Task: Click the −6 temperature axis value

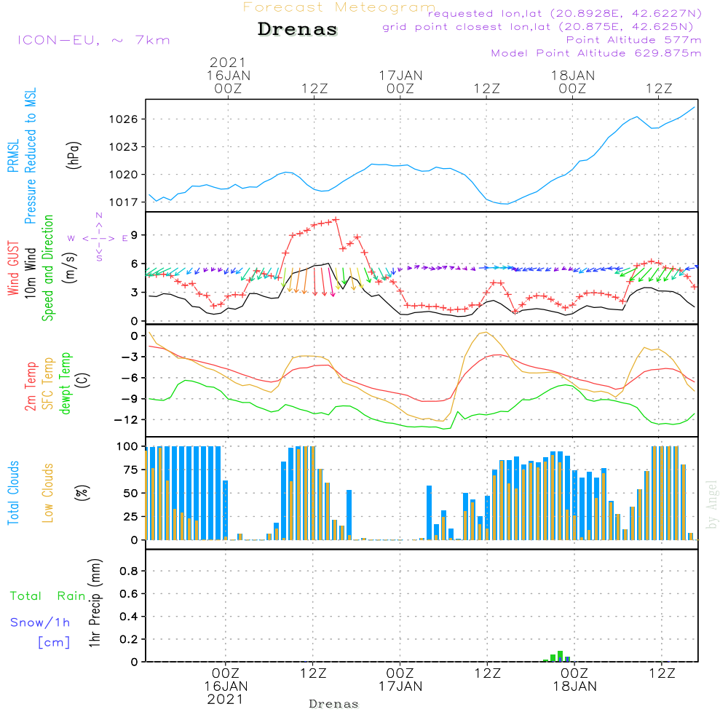Action: [x=129, y=378]
